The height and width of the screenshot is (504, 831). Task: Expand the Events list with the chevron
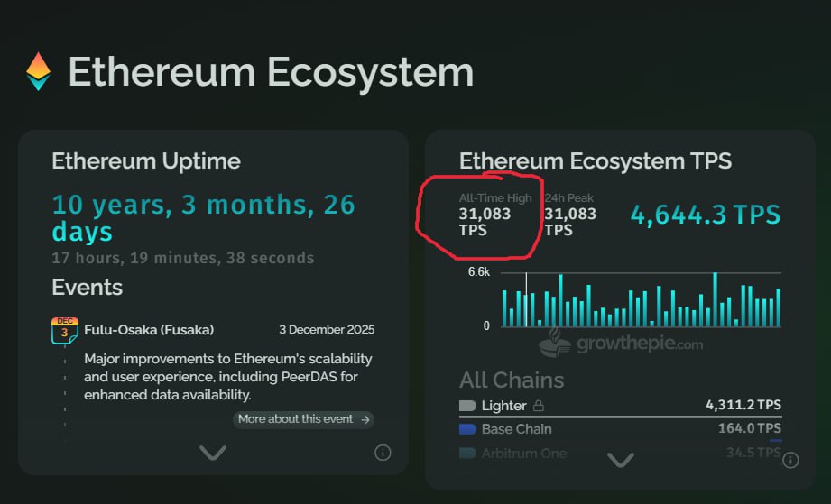coord(213,453)
